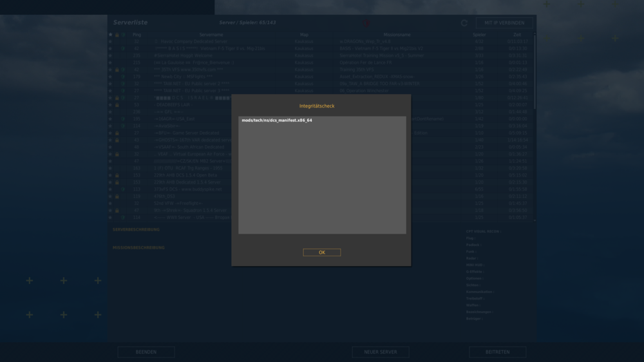Click the MISSIONSBESCHREIBUNG section label

pyautogui.click(x=138, y=248)
